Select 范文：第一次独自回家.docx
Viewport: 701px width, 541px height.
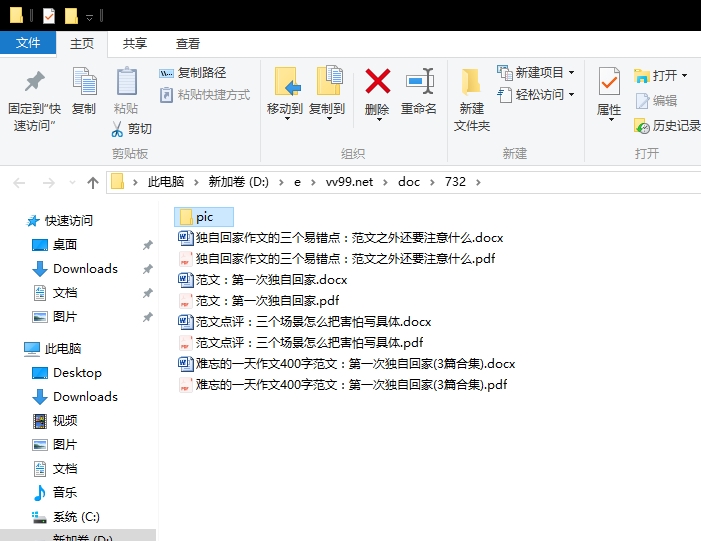[x=263, y=279]
